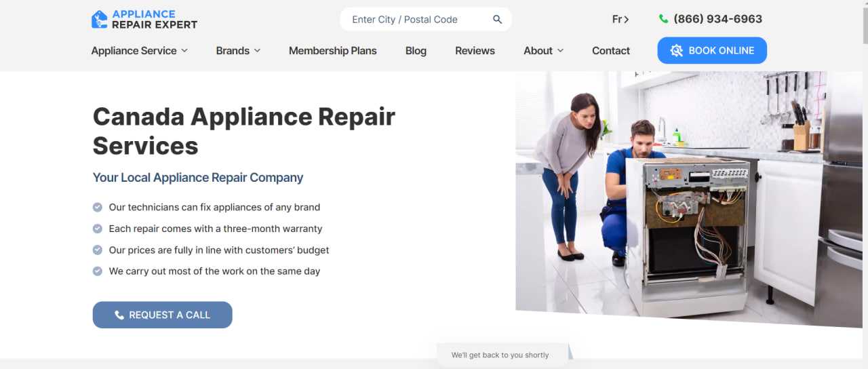This screenshot has height=369, width=868.
Task: Click the green phone icon beside the number
Action: 663,19
